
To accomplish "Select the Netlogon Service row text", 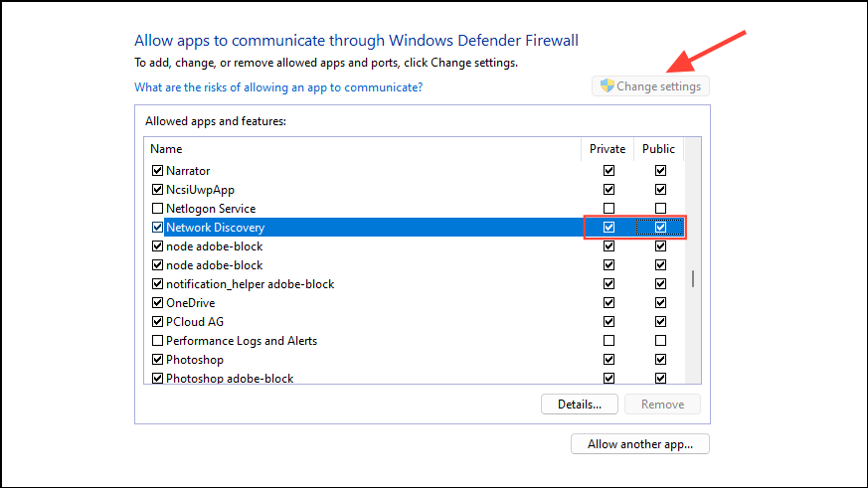I will click(x=211, y=209).
